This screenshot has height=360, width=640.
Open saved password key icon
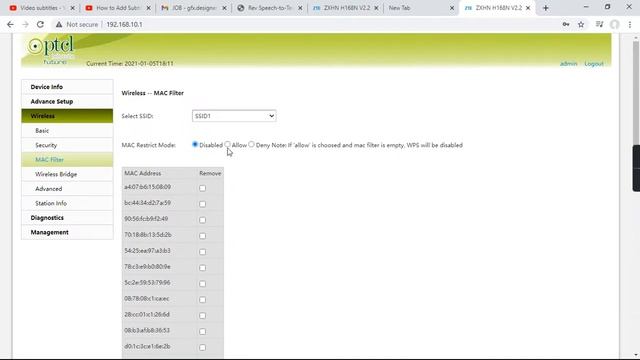(566, 24)
